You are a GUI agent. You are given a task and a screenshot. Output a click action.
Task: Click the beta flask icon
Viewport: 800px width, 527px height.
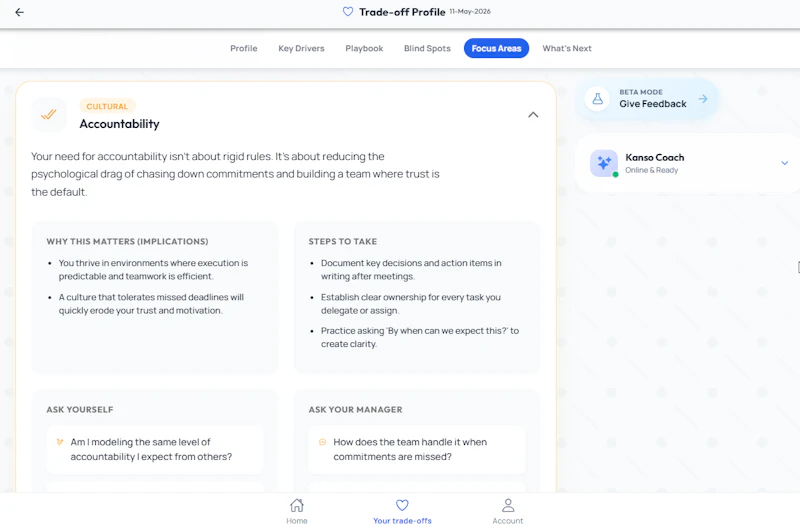(x=597, y=99)
